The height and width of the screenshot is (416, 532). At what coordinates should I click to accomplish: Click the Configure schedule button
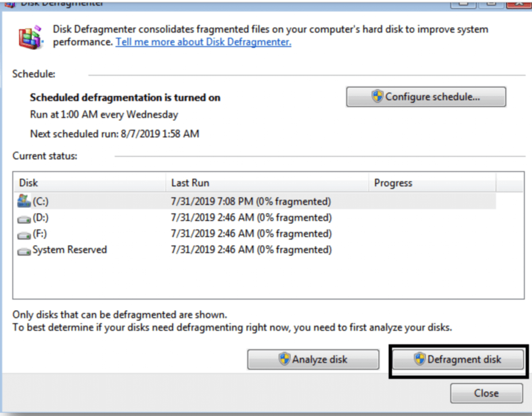[x=426, y=97]
